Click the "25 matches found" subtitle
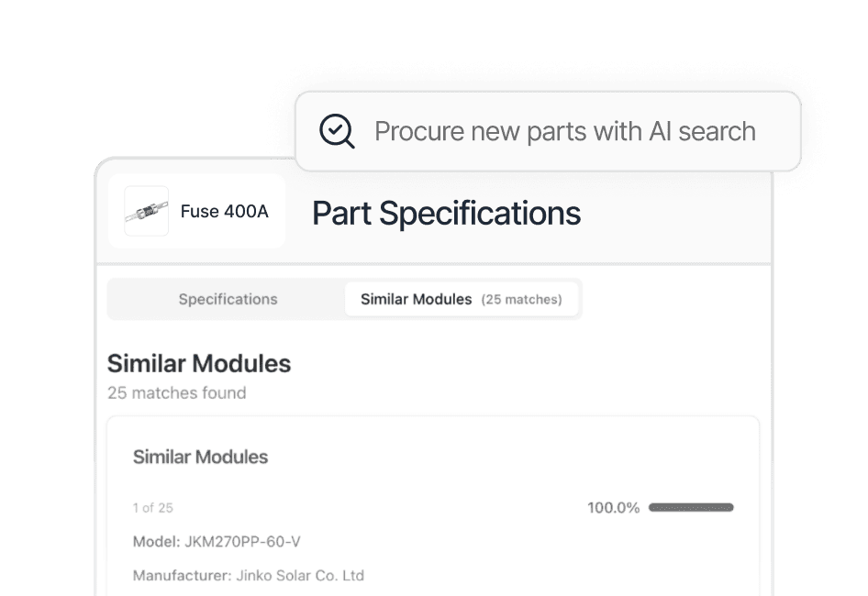 176,393
